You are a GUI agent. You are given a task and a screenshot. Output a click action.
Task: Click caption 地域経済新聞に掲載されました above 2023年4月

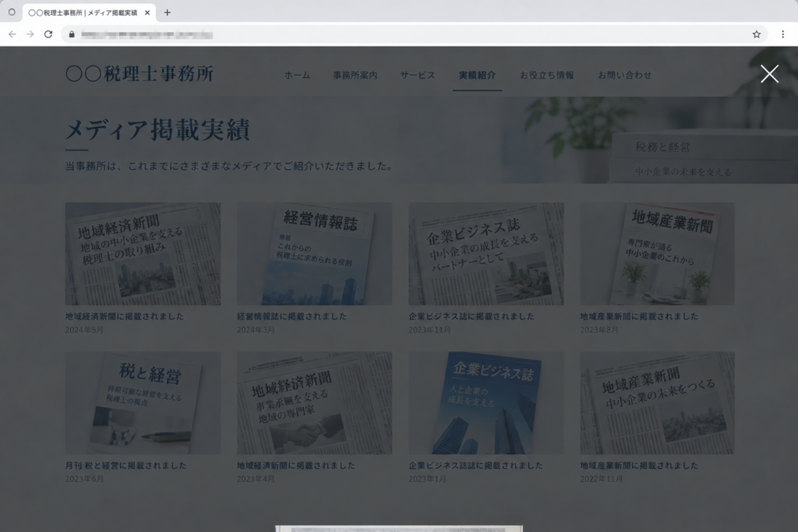[295, 465]
